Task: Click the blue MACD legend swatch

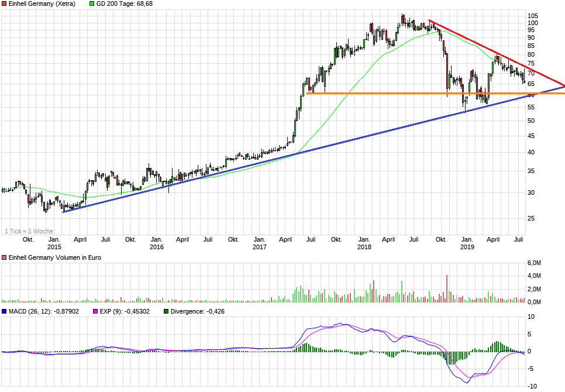Action: (4, 311)
